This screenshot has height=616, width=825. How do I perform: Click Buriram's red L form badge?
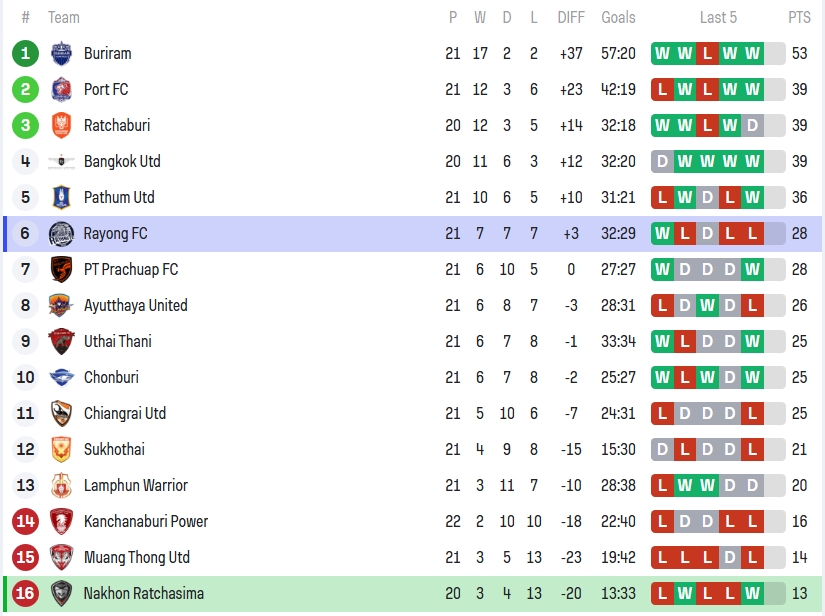707,53
